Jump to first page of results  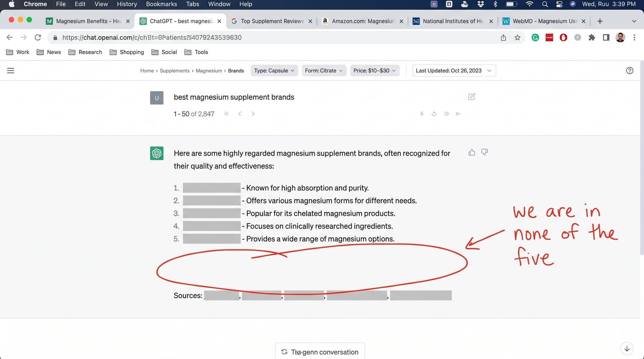[226, 114]
